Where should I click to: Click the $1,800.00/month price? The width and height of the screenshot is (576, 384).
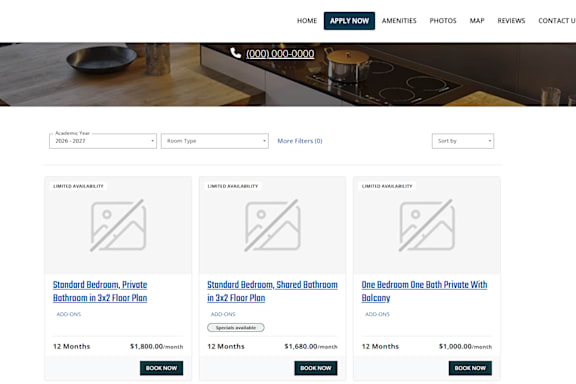(x=156, y=346)
